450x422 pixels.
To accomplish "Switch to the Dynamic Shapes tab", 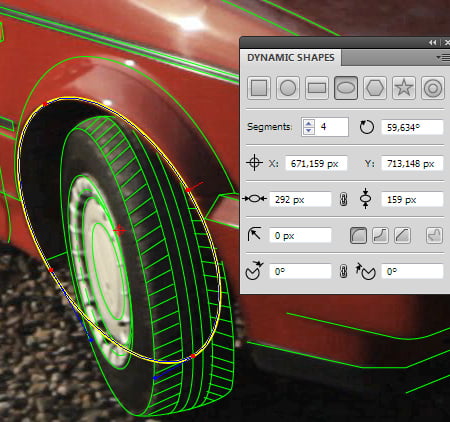I will point(291,58).
